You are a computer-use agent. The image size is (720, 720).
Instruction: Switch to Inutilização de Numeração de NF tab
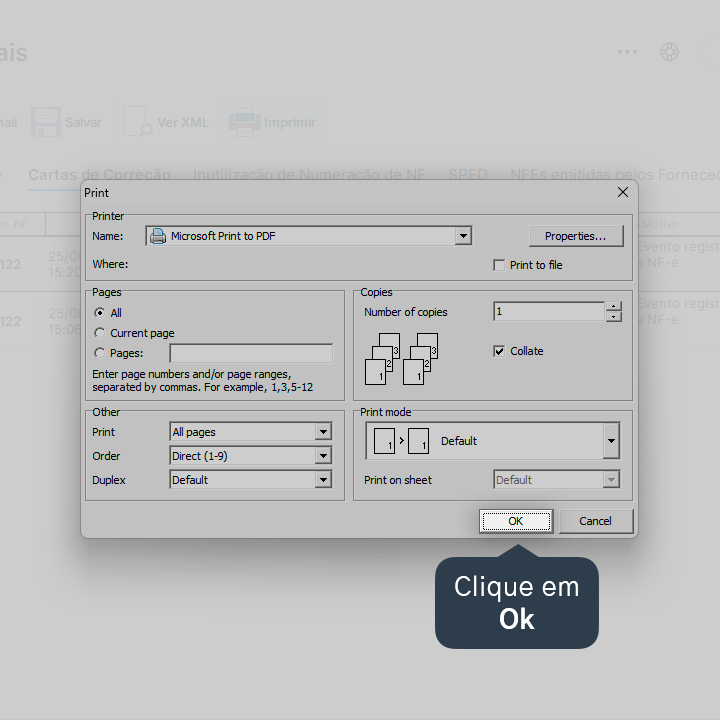[309, 175]
